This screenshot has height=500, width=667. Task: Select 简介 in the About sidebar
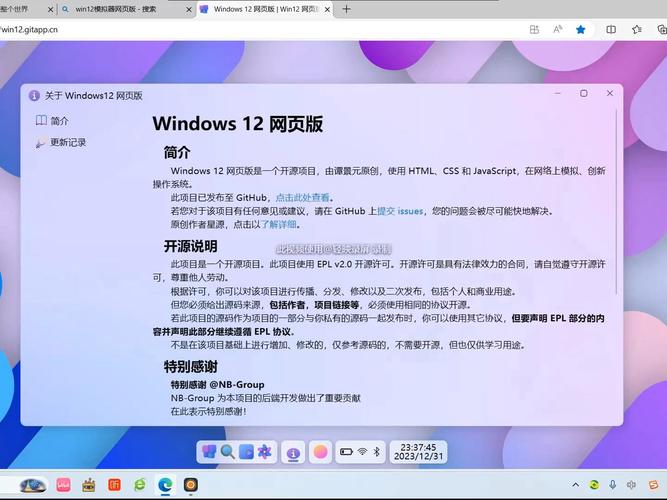click(52, 121)
